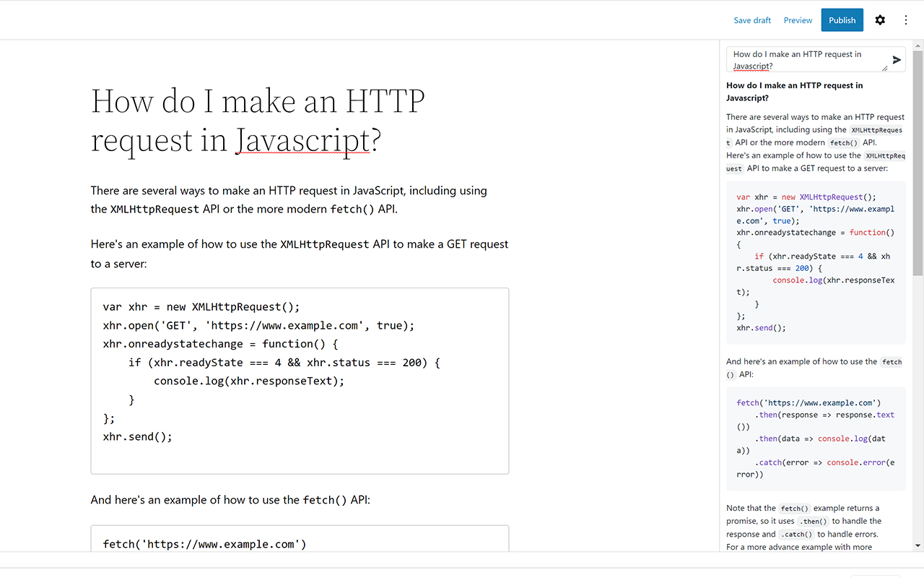Click 'And here's an example' paragraph in editor

click(x=230, y=500)
